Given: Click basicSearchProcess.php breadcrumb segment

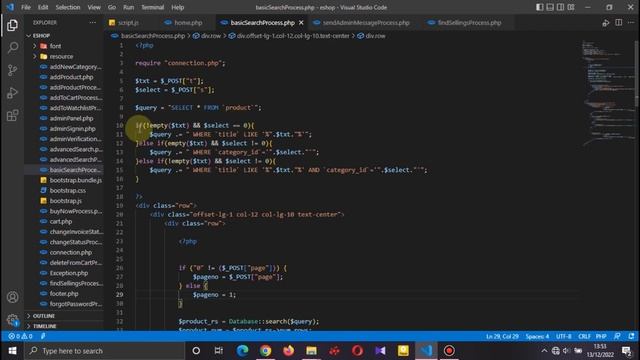Looking at the screenshot, I should 153,36.
